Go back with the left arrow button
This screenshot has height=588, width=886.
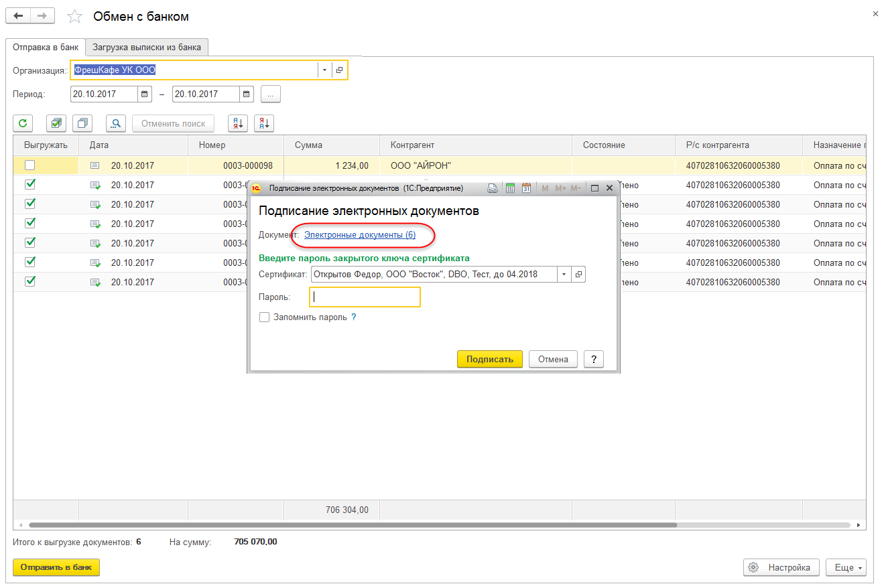tap(18, 15)
